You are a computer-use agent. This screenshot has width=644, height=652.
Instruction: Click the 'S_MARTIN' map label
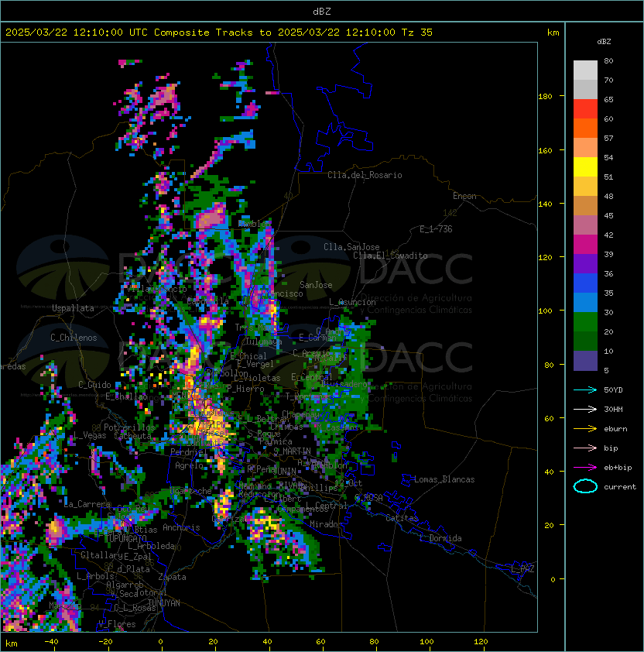tap(293, 451)
